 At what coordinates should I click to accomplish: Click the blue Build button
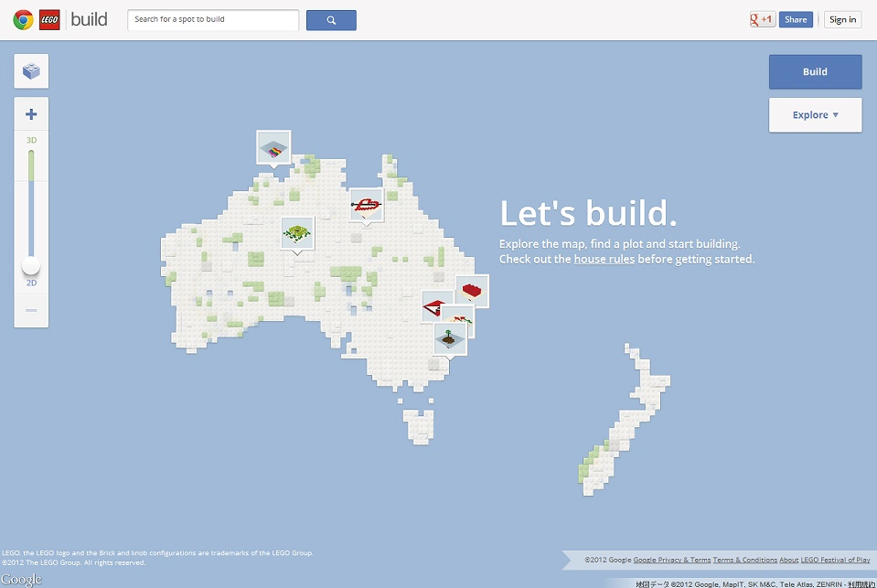pyautogui.click(x=815, y=71)
